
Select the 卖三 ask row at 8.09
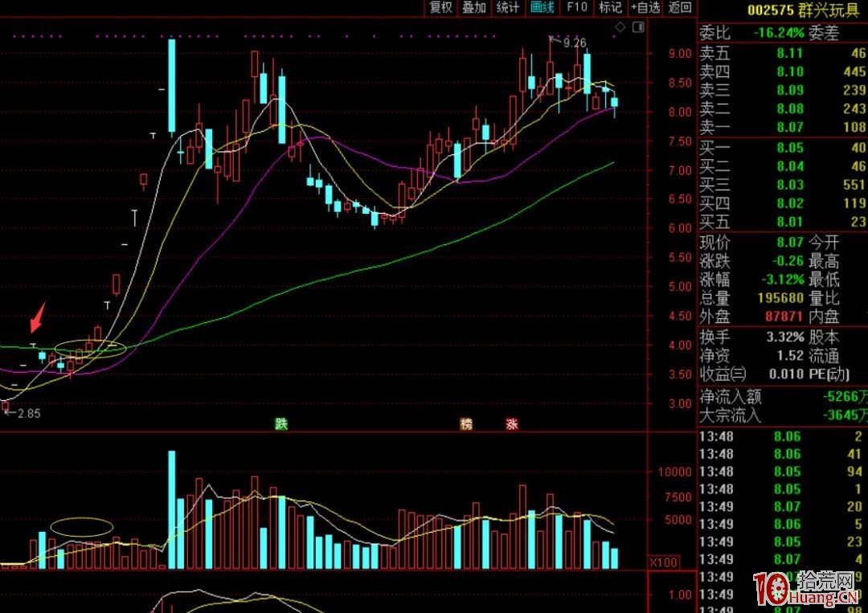(782, 90)
